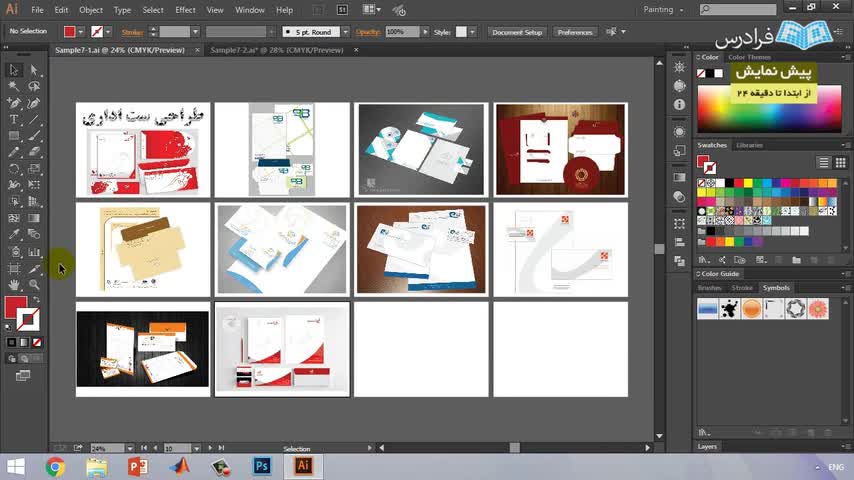Open the zoom level 24% dropdown
The width and height of the screenshot is (854, 480).
tap(130, 448)
